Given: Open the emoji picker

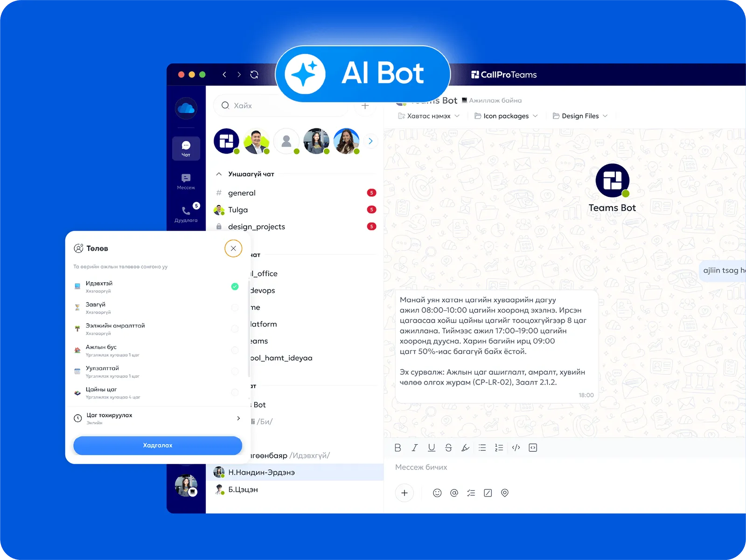Looking at the screenshot, I should [437, 493].
